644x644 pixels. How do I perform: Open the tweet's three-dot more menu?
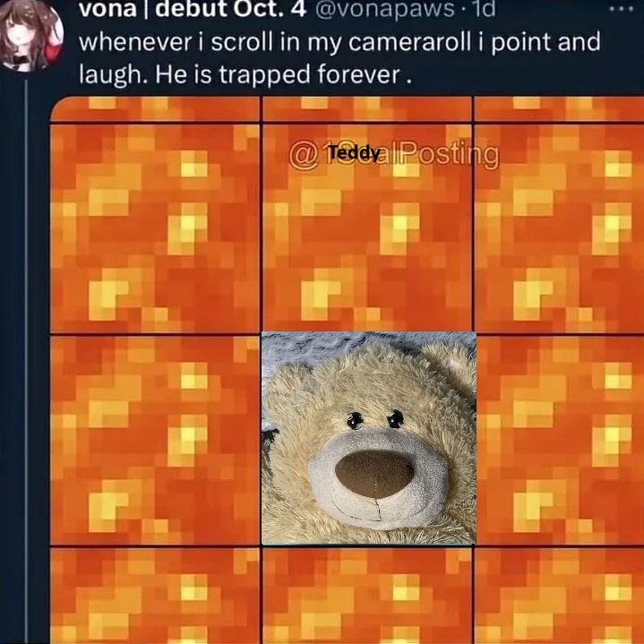click(x=622, y=8)
